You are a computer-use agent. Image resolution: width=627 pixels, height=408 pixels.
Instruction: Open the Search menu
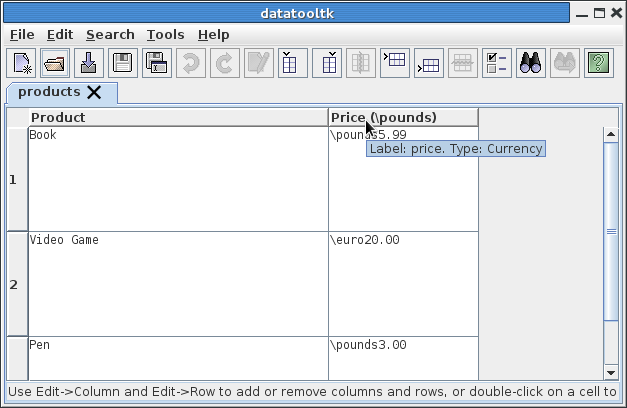click(x=110, y=34)
